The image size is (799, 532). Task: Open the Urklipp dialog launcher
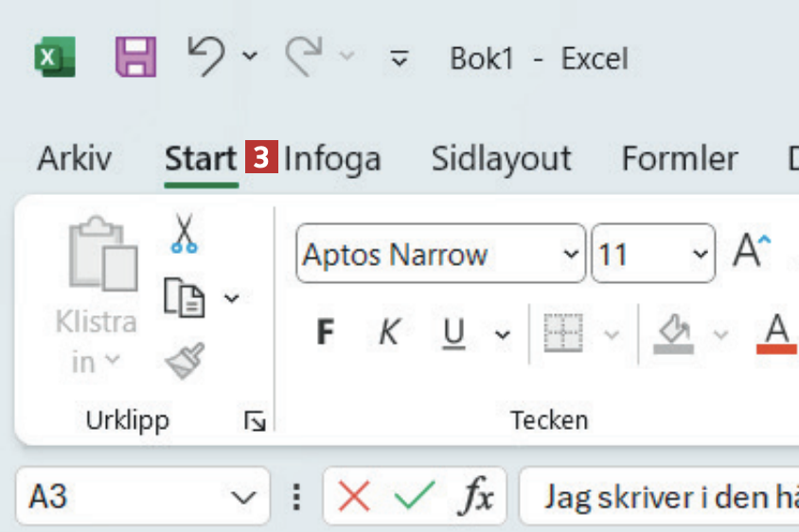tap(255, 421)
